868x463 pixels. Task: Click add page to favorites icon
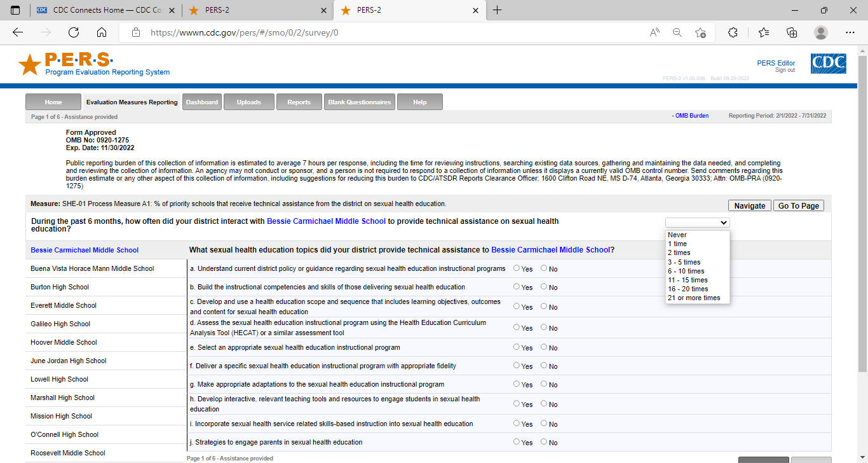pos(700,32)
